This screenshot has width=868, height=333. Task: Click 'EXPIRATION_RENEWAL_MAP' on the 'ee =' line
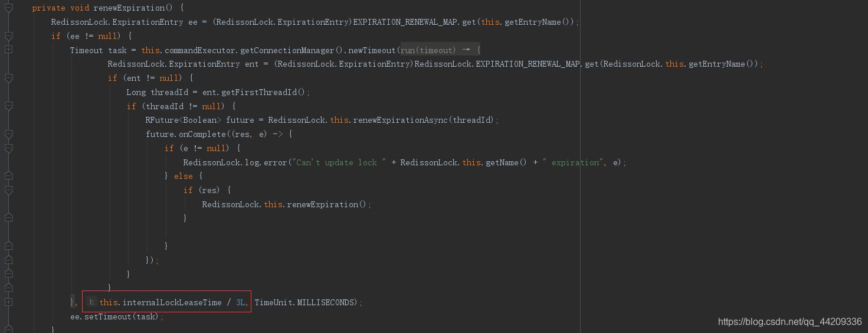(405, 22)
